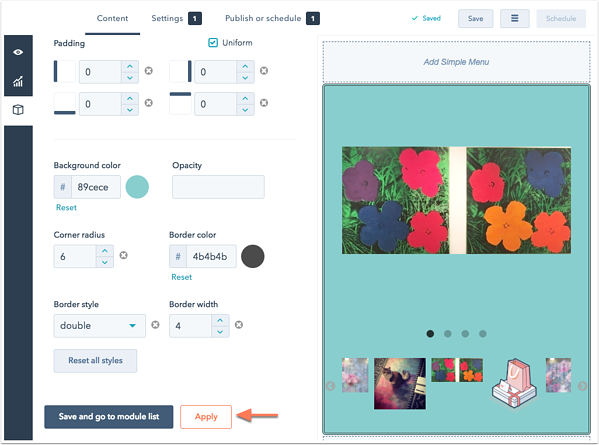Select the second slider dot indicator
Screen dimensions: 599x445
pyautogui.click(x=448, y=334)
